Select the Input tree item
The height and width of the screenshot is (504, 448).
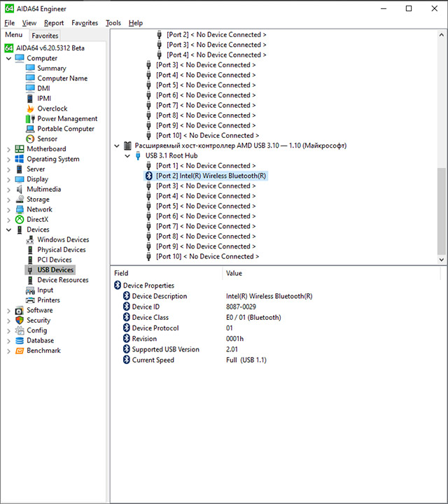pyautogui.click(x=45, y=290)
